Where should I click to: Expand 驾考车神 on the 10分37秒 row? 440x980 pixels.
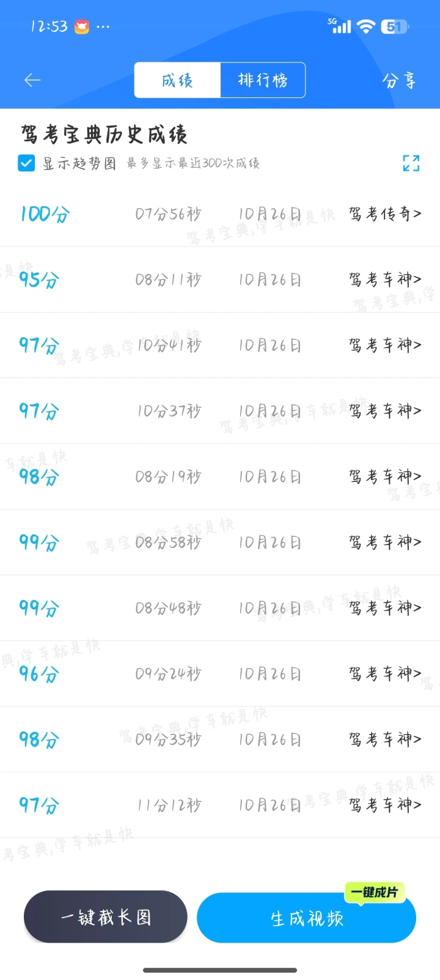pyautogui.click(x=385, y=411)
